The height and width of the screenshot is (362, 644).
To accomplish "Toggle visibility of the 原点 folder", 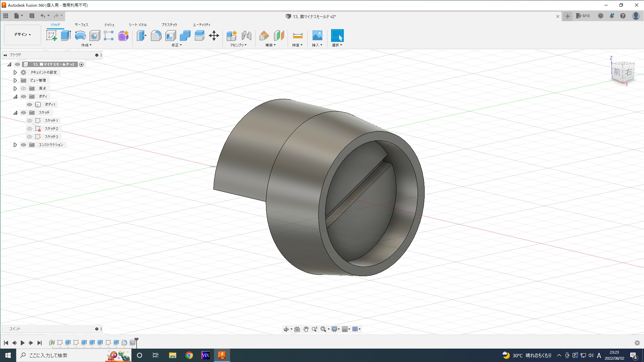I will 23,88.
